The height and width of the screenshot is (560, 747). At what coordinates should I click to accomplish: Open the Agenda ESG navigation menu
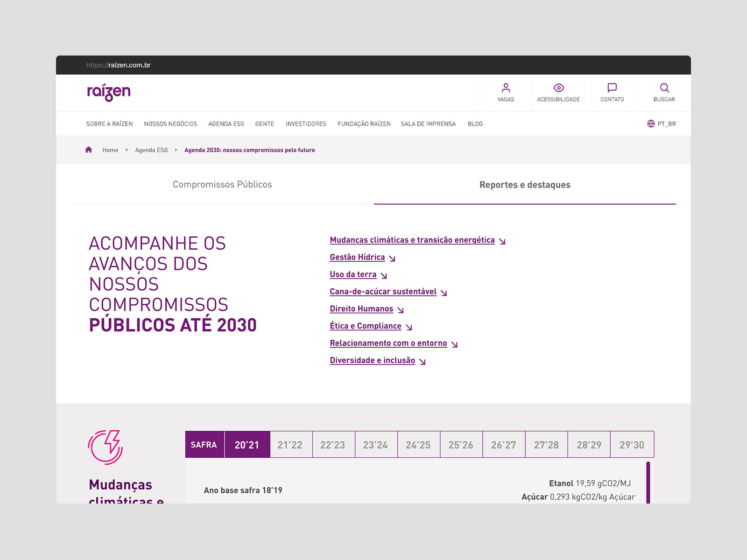tap(226, 124)
